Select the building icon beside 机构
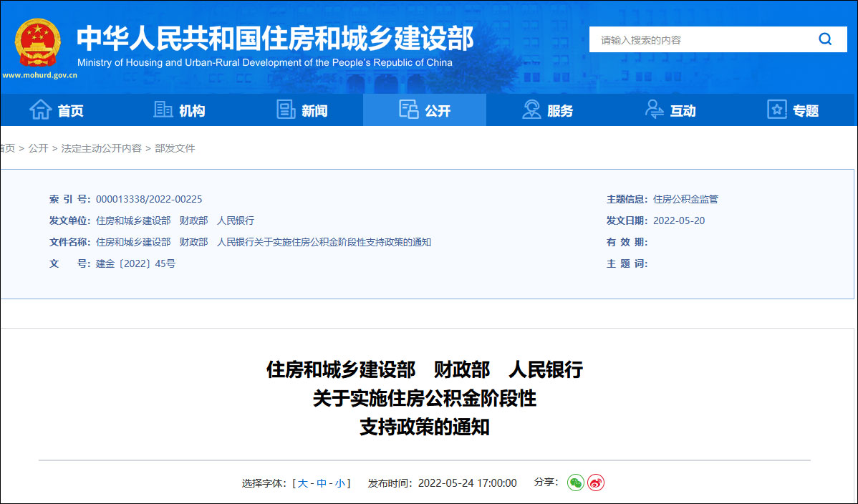858x504 pixels. pyautogui.click(x=163, y=109)
